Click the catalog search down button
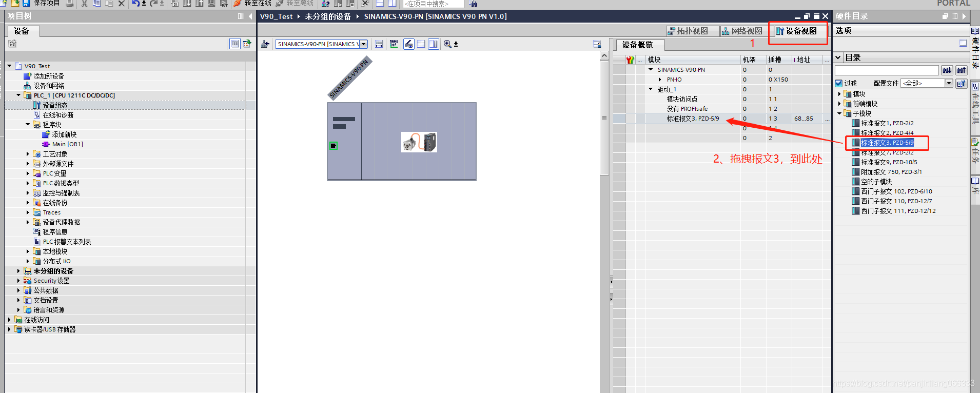Screen dimensions: 980x393 tap(947, 70)
